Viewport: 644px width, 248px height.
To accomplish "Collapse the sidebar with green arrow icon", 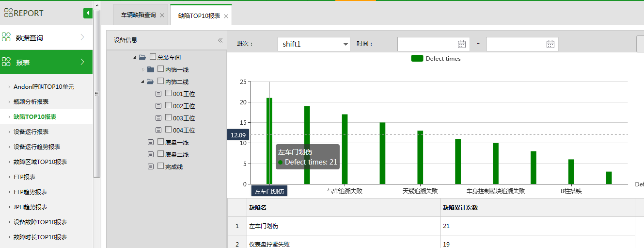I will (x=88, y=13).
